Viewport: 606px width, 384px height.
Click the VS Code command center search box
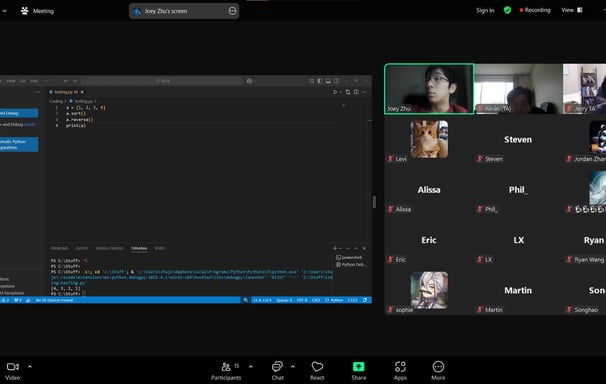[162, 81]
